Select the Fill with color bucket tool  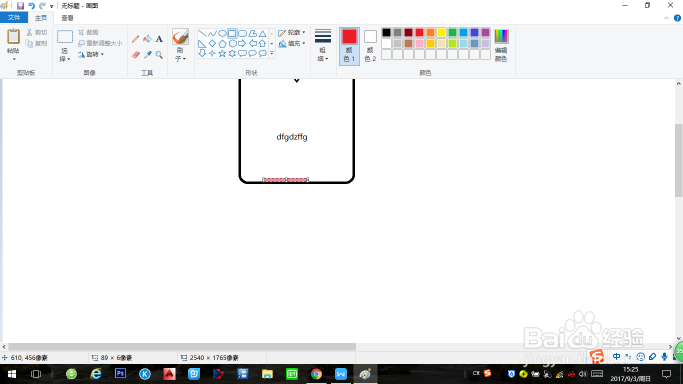pyautogui.click(x=147, y=39)
